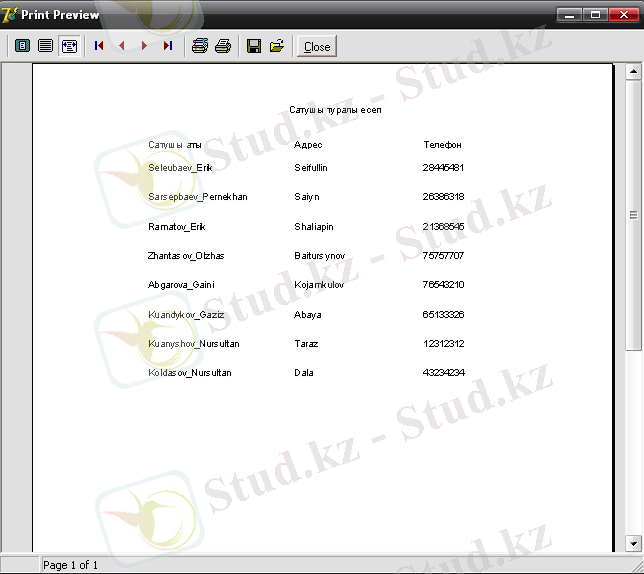Image resolution: width=644 pixels, height=574 pixels.
Task: Click the name Kuandykov_Gaziz
Action: click(186, 315)
